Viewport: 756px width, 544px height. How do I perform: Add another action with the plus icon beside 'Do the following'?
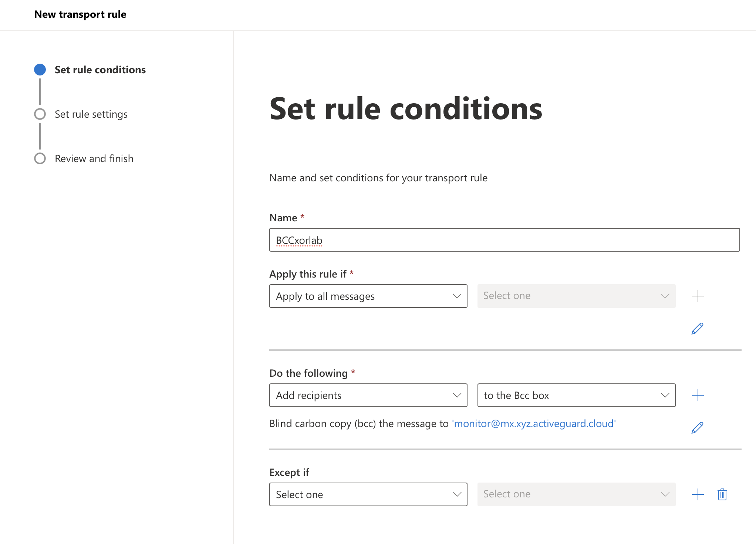coord(698,395)
